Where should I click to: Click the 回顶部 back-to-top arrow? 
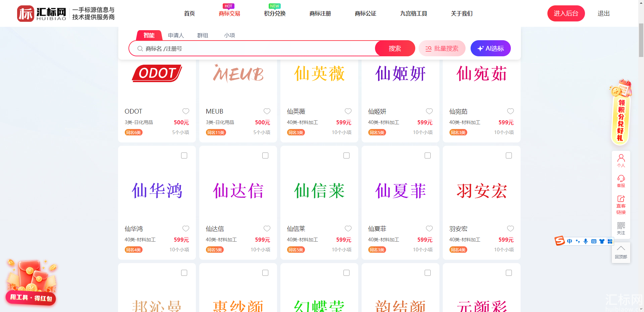(621, 252)
